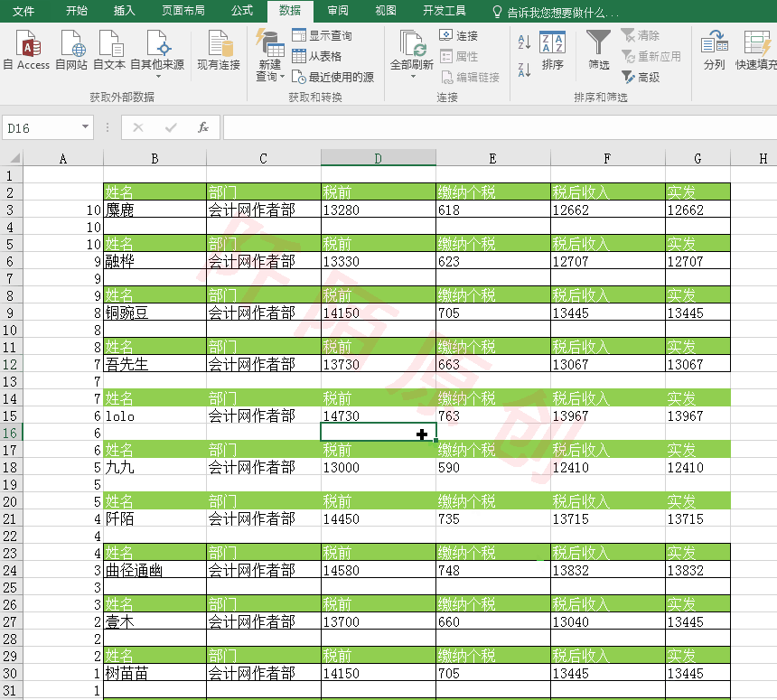The height and width of the screenshot is (700, 777).
Task: Click 分列 text to columns
Action: click(714, 50)
